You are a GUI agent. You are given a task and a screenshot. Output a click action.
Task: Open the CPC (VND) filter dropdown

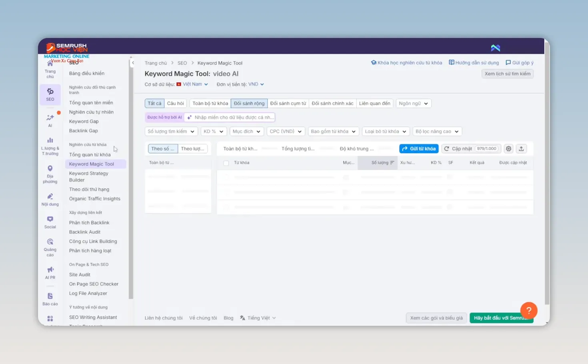(286, 132)
